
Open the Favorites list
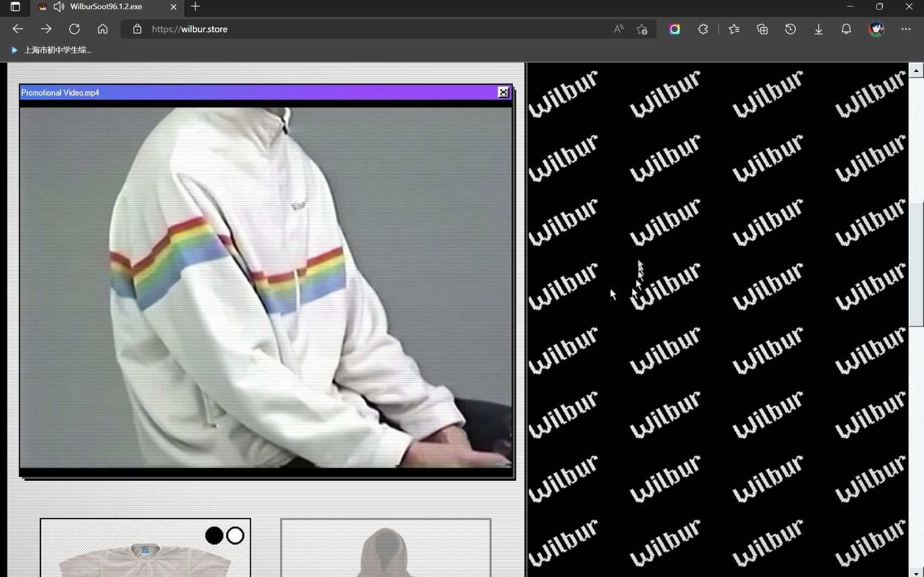(x=734, y=29)
